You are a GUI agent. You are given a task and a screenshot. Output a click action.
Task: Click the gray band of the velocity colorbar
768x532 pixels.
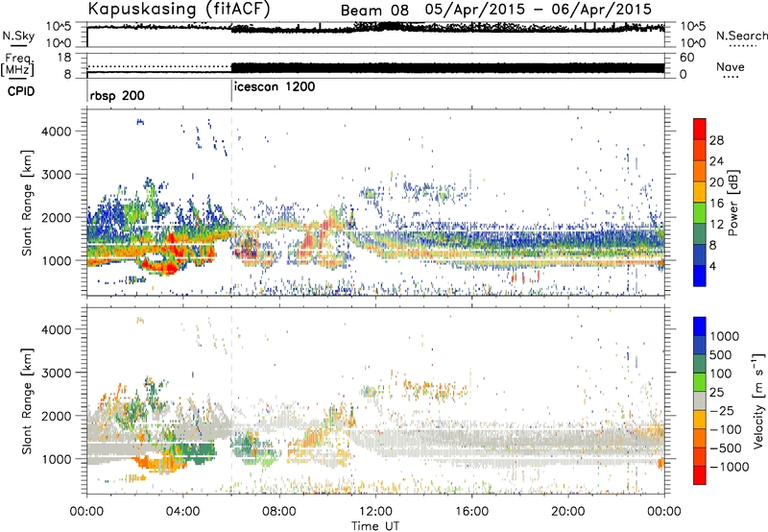(x=700, y=401)
